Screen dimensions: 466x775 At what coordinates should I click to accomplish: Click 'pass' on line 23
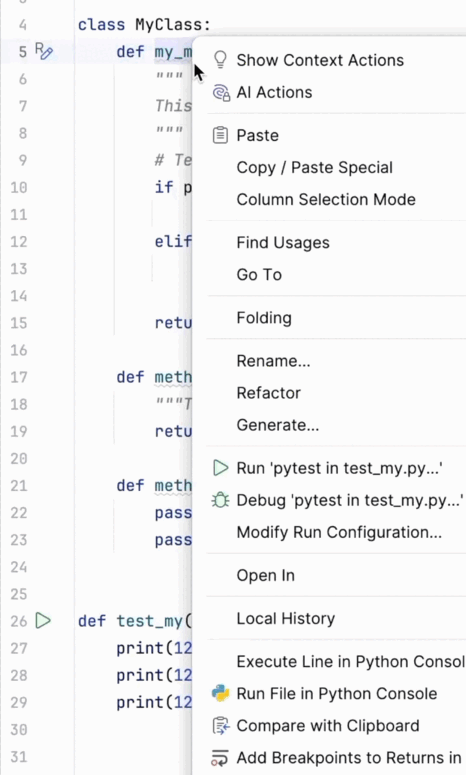173,540
